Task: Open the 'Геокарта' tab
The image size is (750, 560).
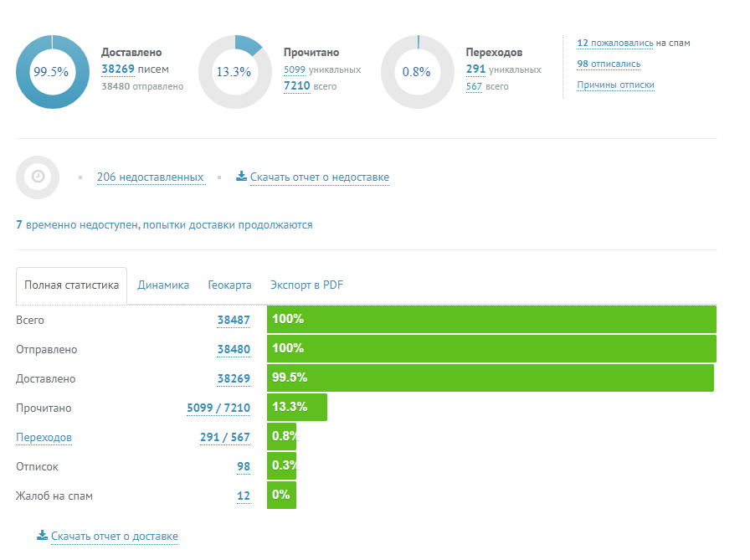Action: (x=229, y=285)
